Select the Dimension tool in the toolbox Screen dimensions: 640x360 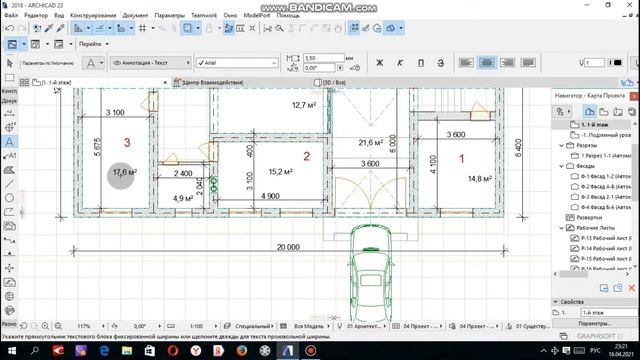tap(9, 113)
